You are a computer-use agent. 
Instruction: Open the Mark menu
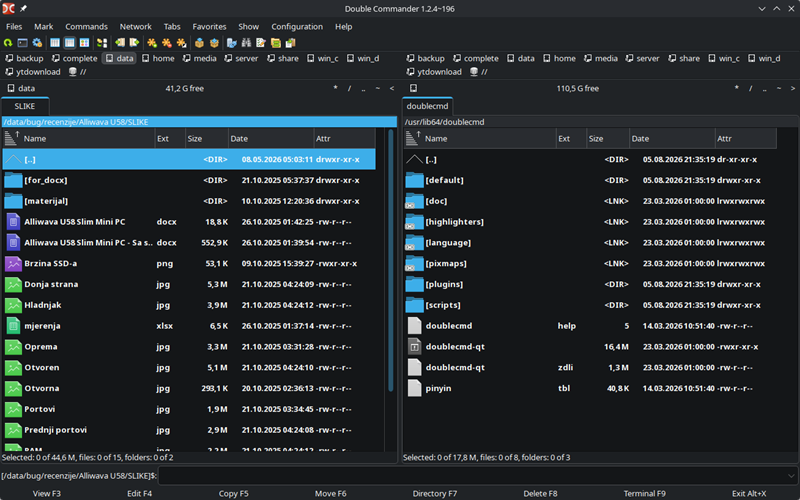[x=44, y=27]
